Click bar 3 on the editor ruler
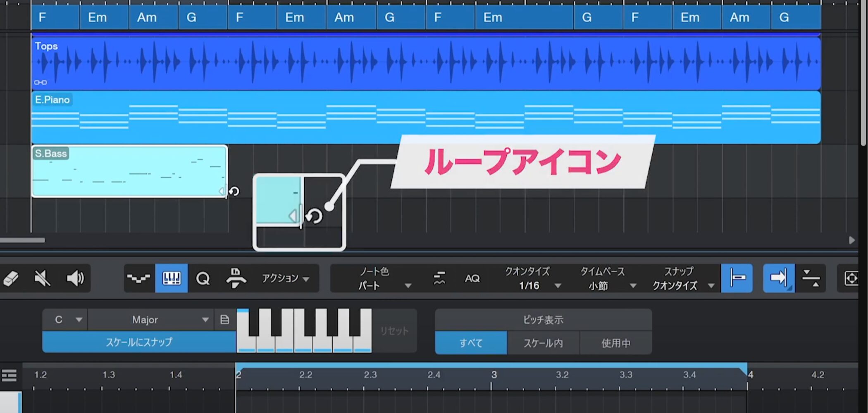Viewport: 868px width, 413px height. click(x=494, y=375)
